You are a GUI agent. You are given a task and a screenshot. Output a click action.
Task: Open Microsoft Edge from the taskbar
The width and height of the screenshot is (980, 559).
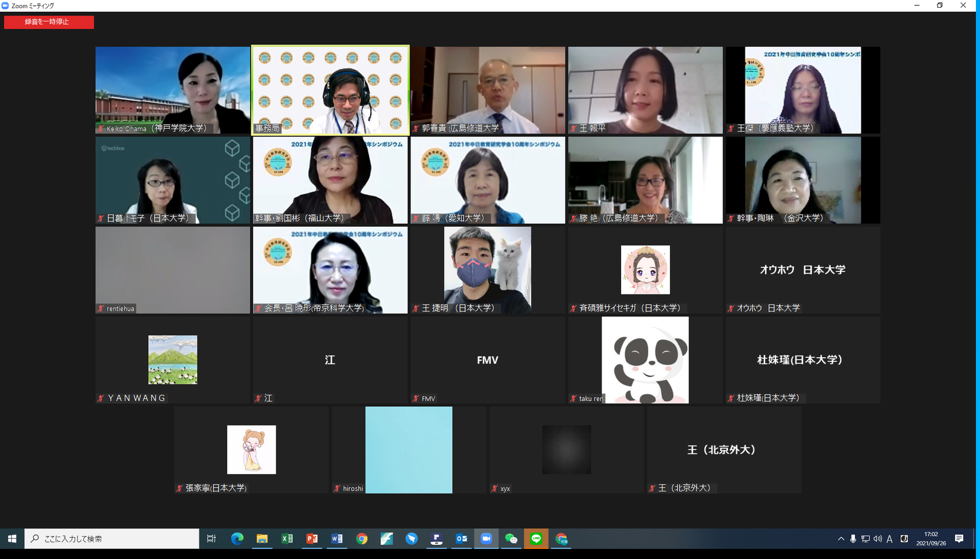(237, 538)
